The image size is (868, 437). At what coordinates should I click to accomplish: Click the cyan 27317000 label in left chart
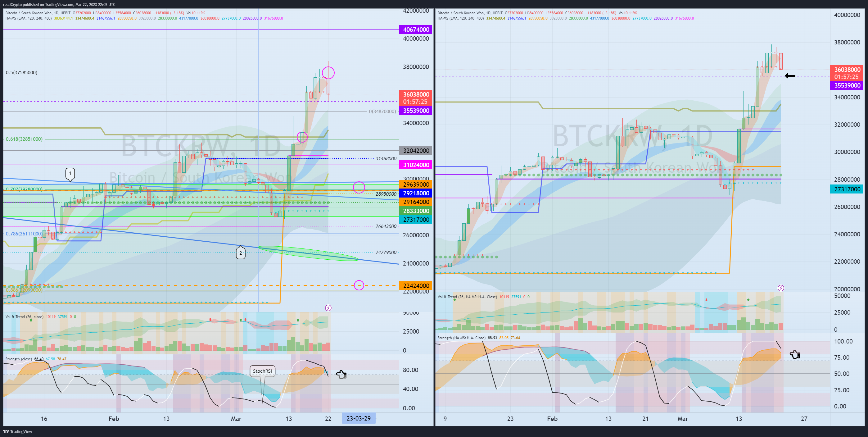click(416, 220)
